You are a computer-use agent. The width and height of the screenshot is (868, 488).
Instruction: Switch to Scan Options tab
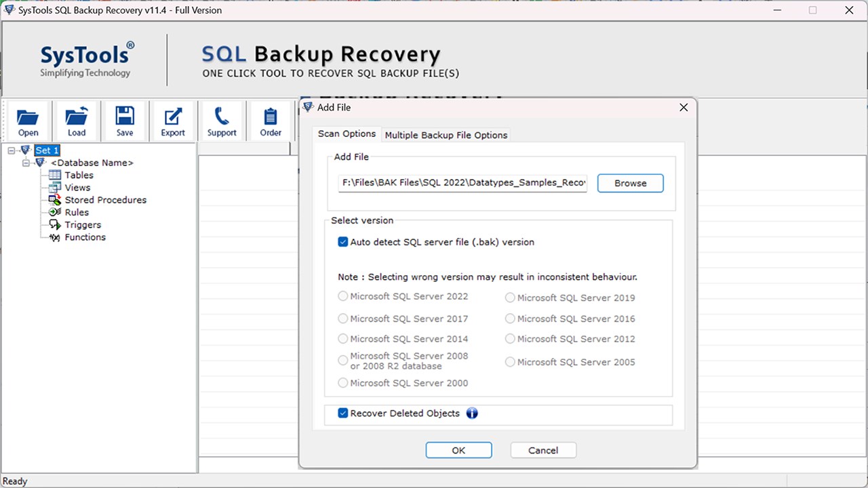point(347,134)
